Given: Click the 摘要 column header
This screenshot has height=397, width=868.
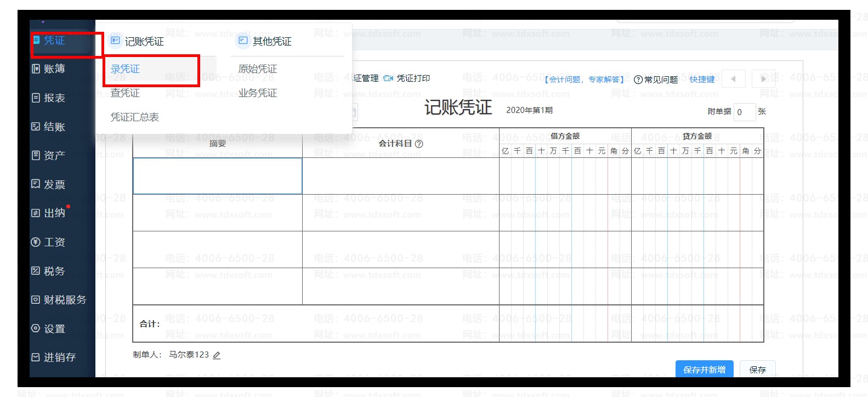Looking at the screenshot, I should point(218,144).
